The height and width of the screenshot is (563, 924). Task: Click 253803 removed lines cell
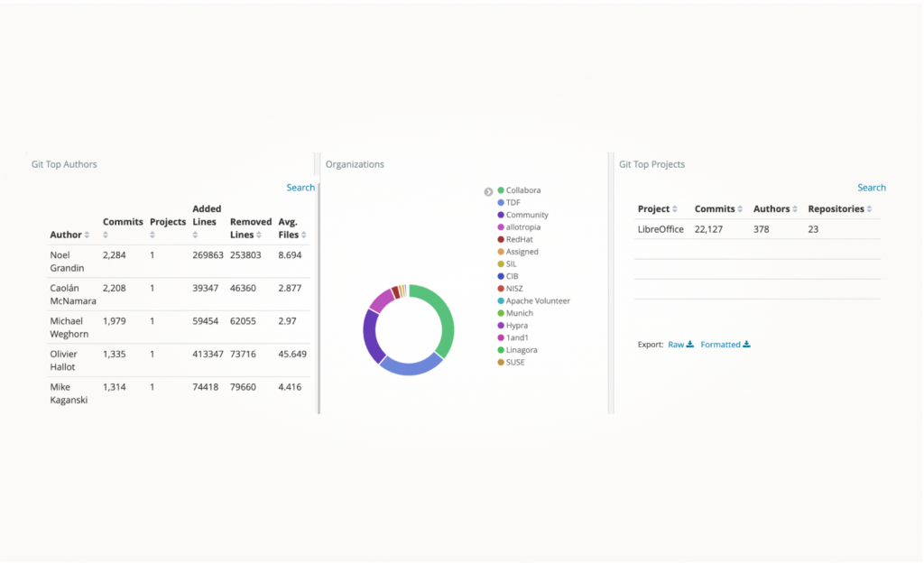[245, 255]
